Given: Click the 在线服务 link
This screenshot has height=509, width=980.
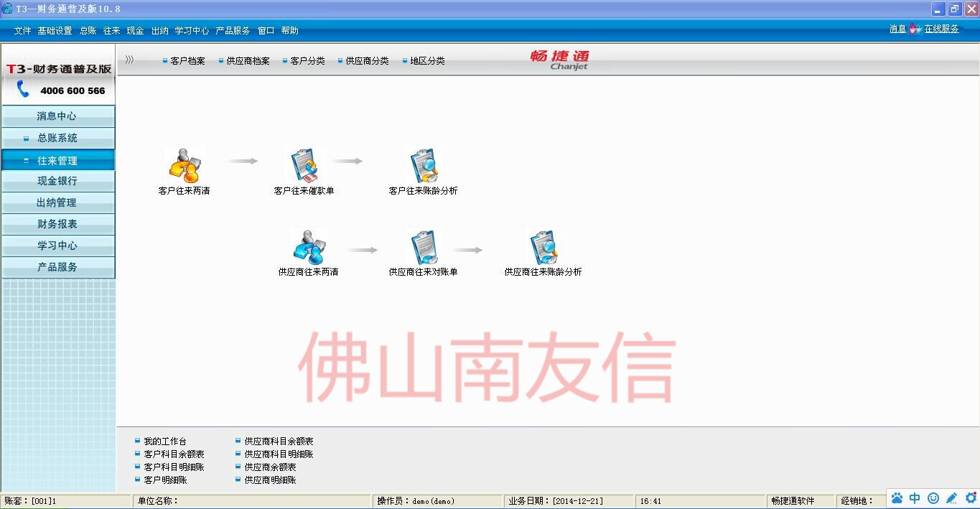Looking at the screenshot, I should coord(942,29).
